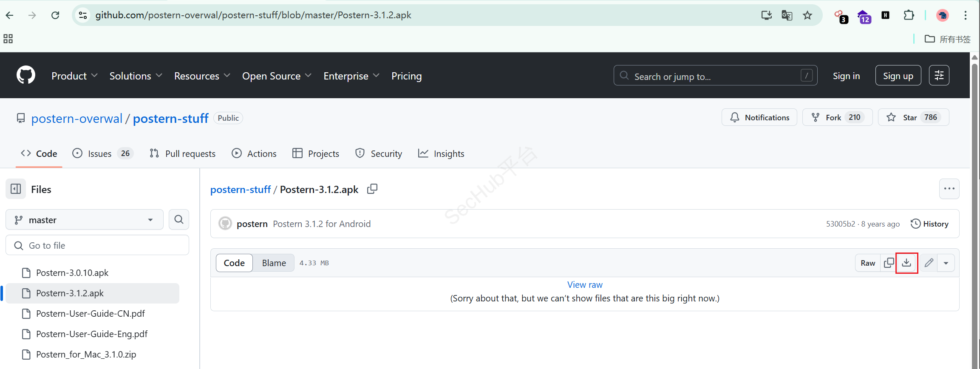Image resolution: width=980 pixels, height=369 pixels.
Task: Copy file path next to Postern-3.1.2.apk
Action: point(372,189)
